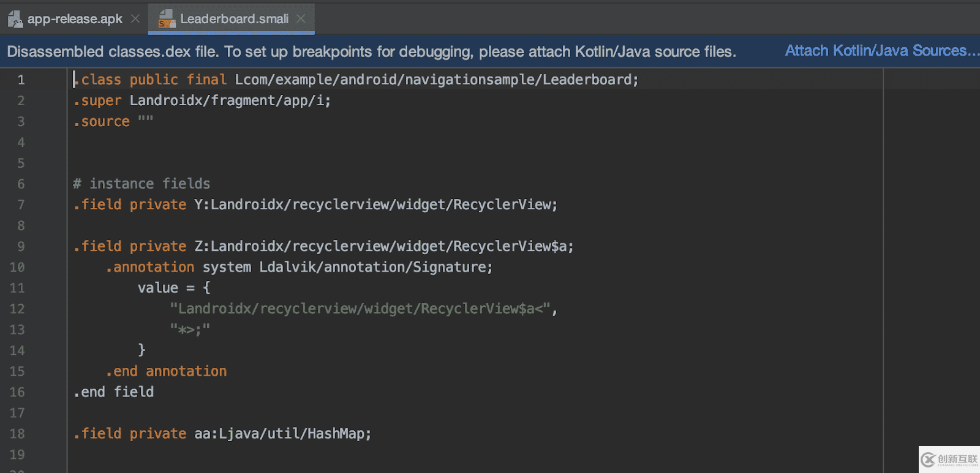980x473 pixels.
Task: Close the app-release.apk tab
Action: (135, 19)
